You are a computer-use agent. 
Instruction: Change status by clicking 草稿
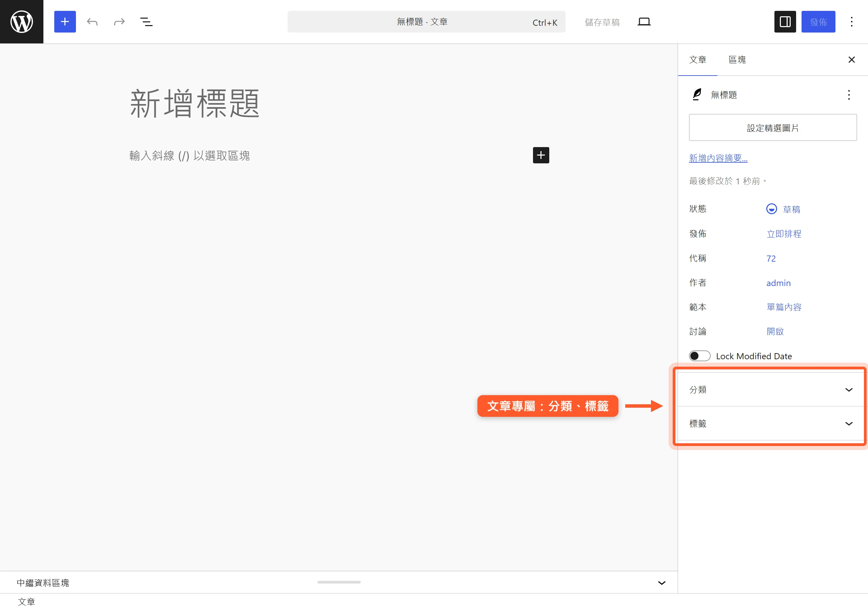tap(783, 209)
